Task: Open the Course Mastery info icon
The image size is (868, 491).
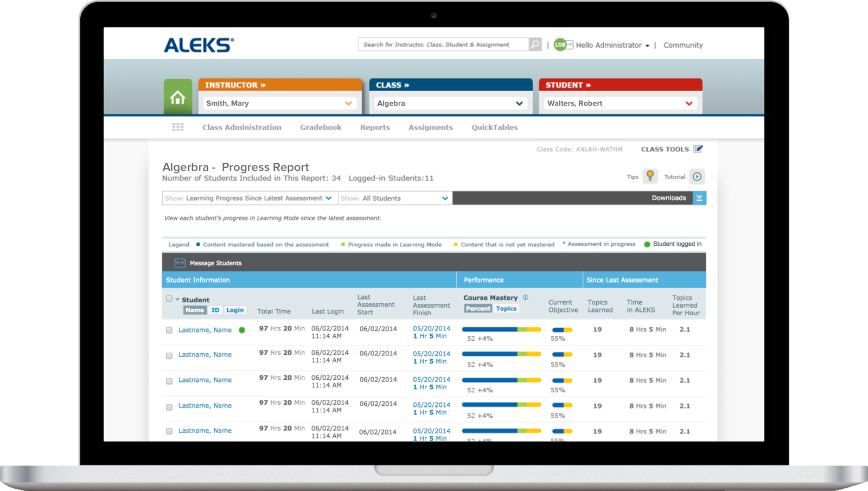Action: pos(525,297)
